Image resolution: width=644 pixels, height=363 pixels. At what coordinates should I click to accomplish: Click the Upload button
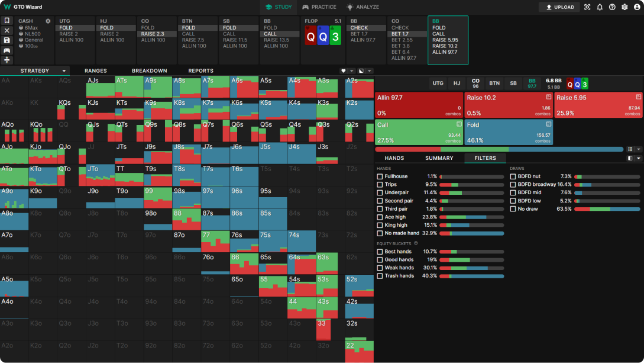click(x=559, y=7)
